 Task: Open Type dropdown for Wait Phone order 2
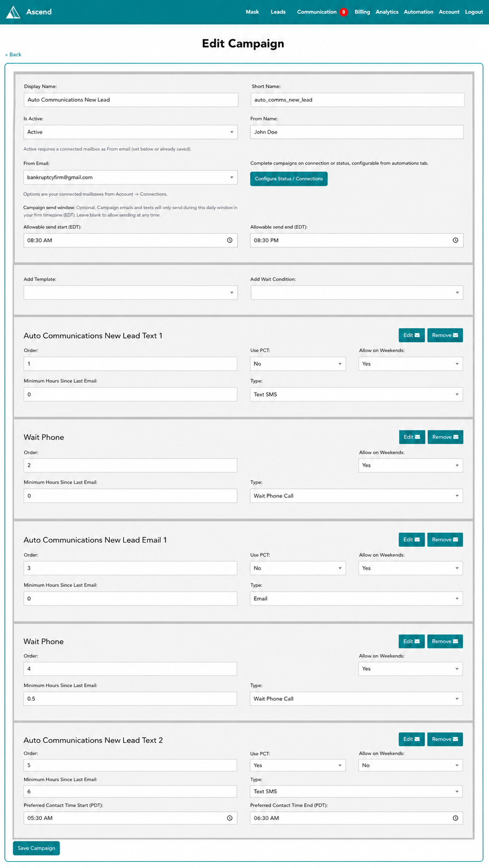[x=356, y=496]
